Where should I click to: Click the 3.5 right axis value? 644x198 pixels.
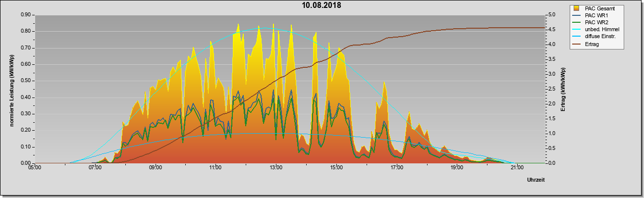(x=551, y=59)
